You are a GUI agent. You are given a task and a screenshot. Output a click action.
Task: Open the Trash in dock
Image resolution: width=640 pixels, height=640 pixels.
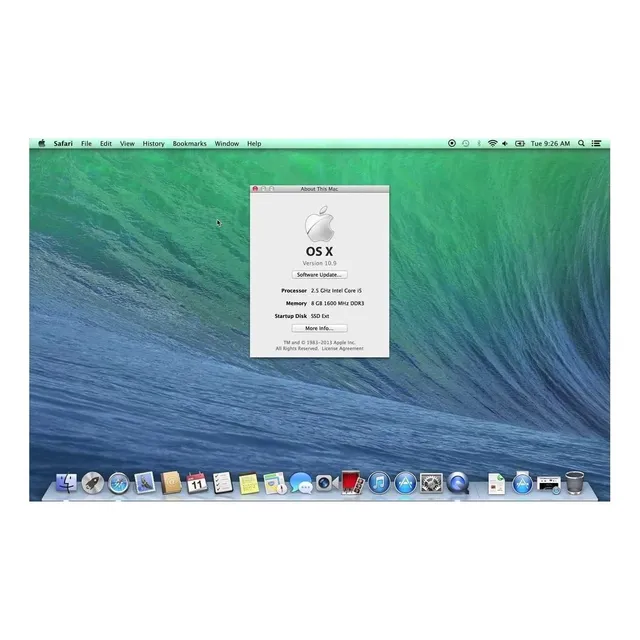tap(575, 483)
